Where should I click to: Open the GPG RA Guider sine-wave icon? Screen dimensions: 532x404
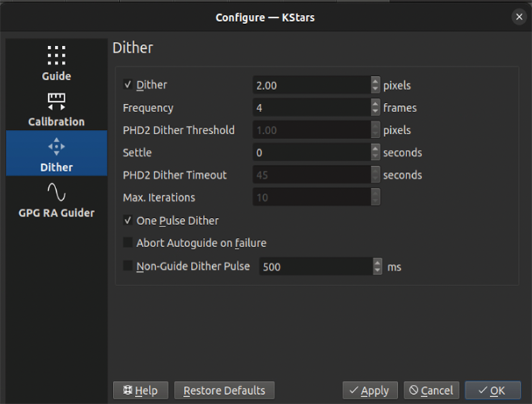coord(56,192)
